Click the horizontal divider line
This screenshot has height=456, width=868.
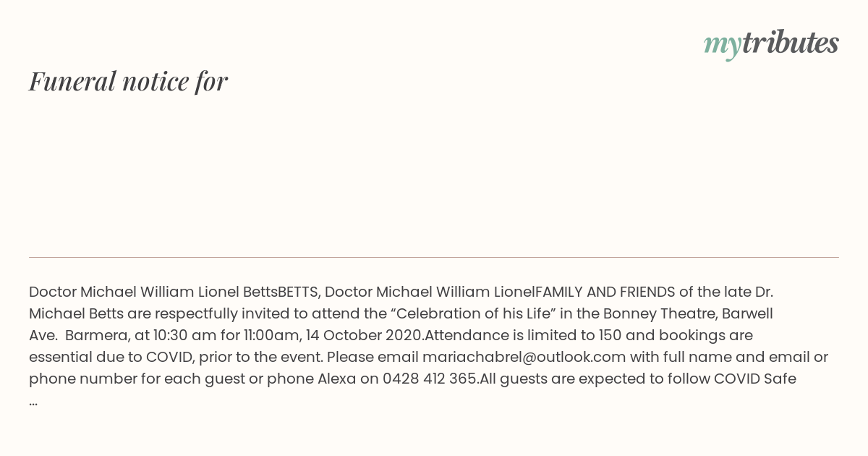[434, 257]
